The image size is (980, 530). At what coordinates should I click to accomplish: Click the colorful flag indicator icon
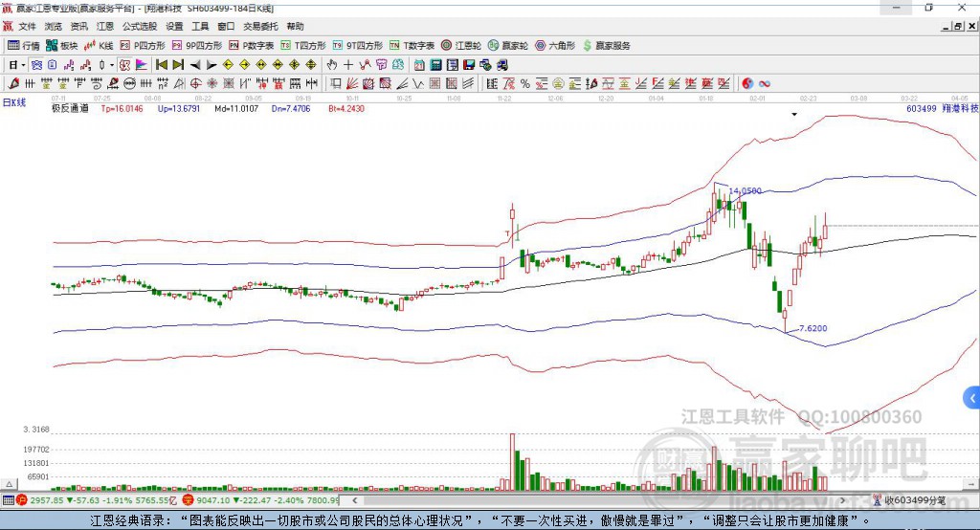(x=142, y=64)
